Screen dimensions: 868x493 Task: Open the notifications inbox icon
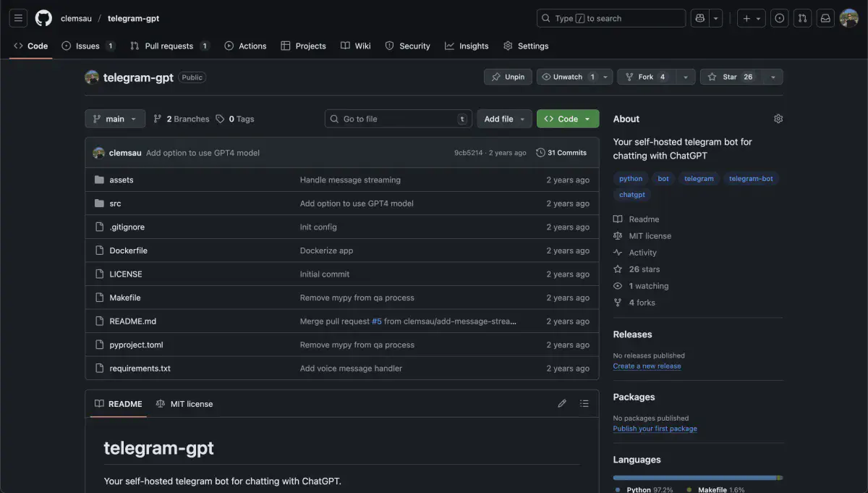coord(825,18)
